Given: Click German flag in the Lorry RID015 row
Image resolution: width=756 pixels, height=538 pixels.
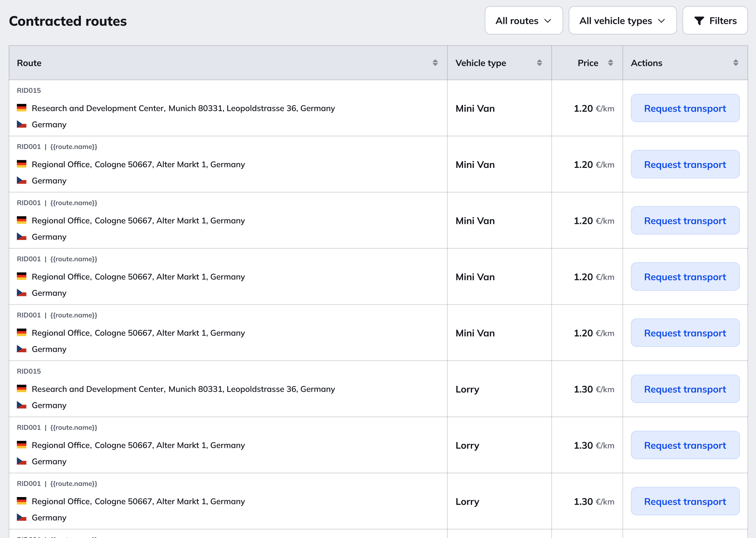Looking at the screenshot, I should pyautogui.click(x=22, y=389).
